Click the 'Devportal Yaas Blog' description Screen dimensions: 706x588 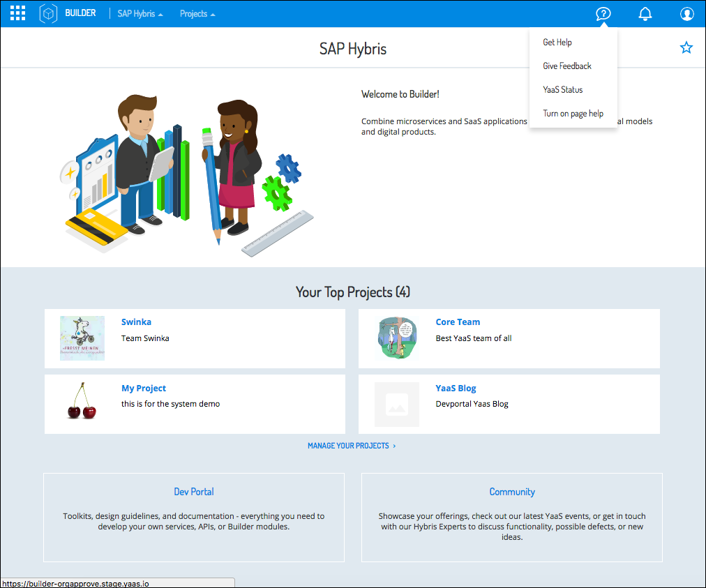coord(472,404)
